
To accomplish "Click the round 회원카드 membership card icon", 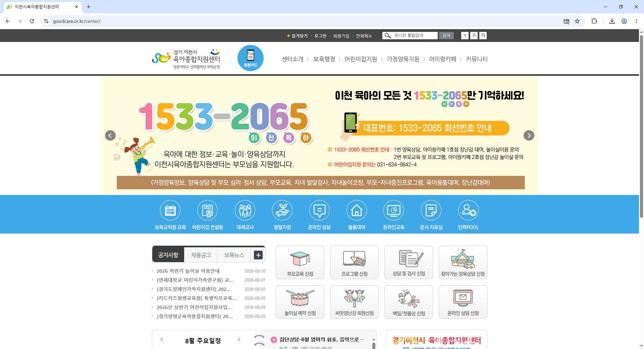I will (x=251, y=58).
